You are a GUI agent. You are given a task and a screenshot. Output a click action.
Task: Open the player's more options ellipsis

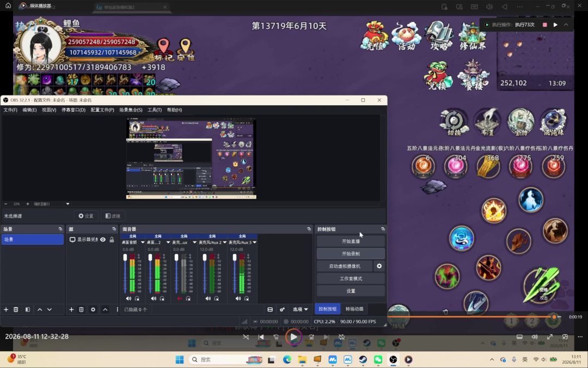(x=580, y=337)
